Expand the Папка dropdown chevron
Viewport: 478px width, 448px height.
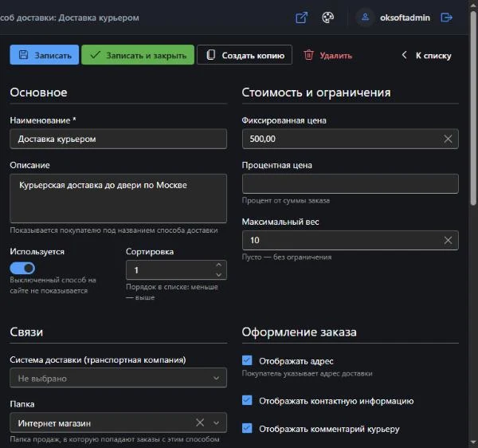216,423
